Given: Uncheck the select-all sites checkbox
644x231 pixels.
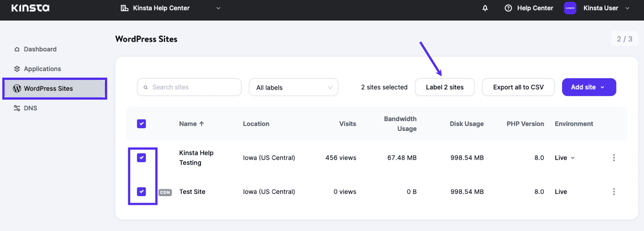Looking at the screenshot, I should pos(142,124).
